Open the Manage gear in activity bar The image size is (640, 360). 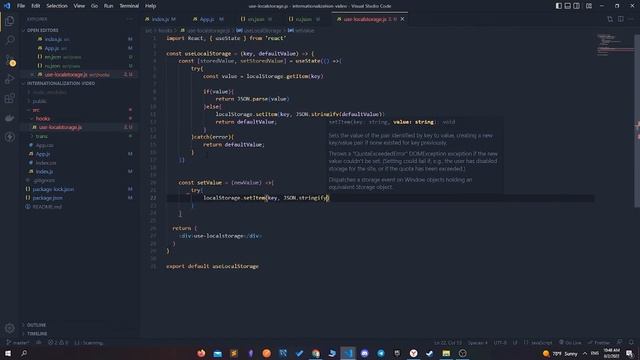coord(9,328)
